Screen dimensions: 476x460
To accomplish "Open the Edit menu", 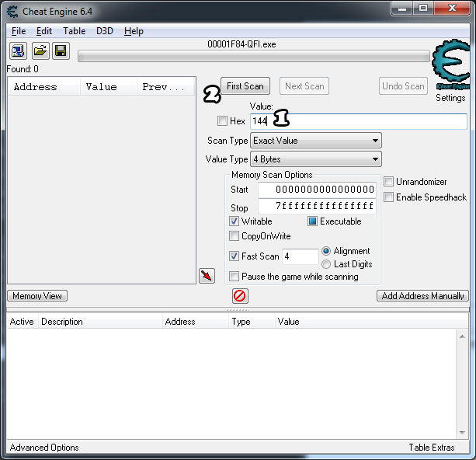I will click(44, 31).
